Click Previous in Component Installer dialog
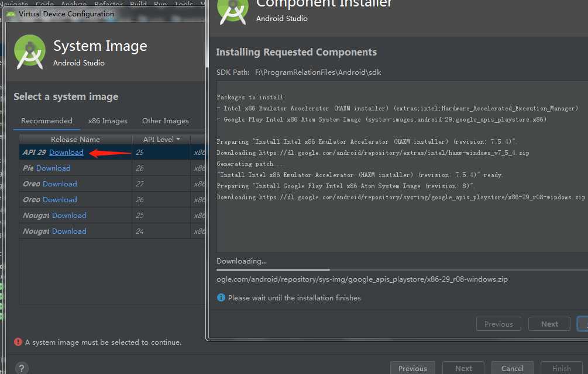Viewport: 588px width, 374px height. tap(498, 324)
